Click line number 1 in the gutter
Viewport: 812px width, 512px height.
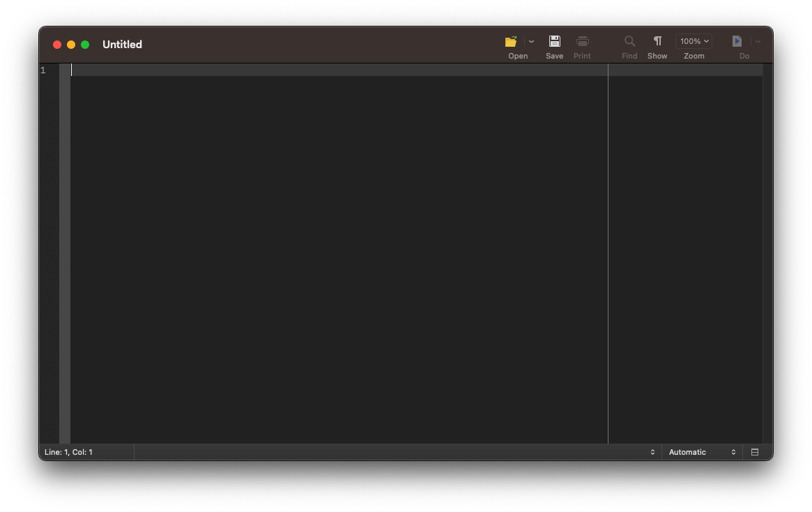[x=43, y=70]
